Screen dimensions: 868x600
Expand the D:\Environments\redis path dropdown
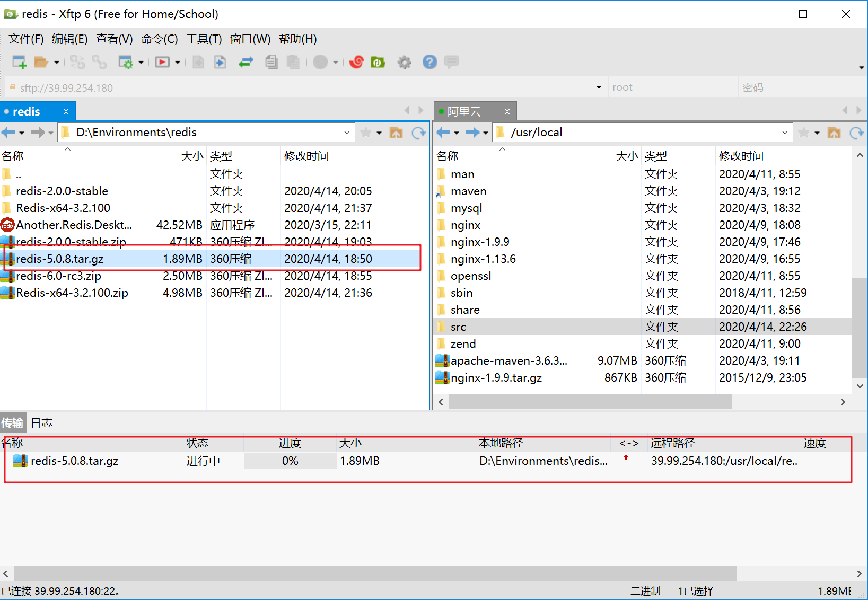click(x=347, y=132)
